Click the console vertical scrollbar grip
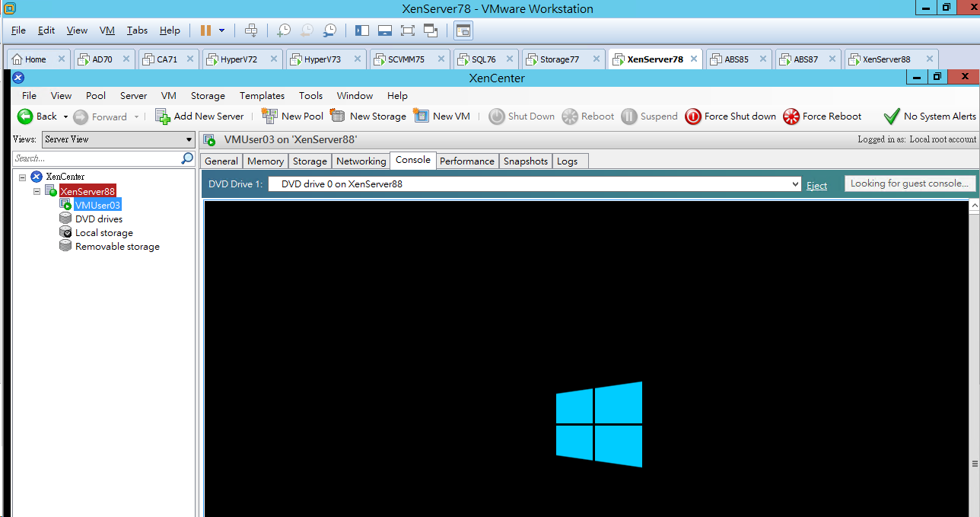Image resolution: width=980 pixels, height=517 pixels. [x=975, y=463]
